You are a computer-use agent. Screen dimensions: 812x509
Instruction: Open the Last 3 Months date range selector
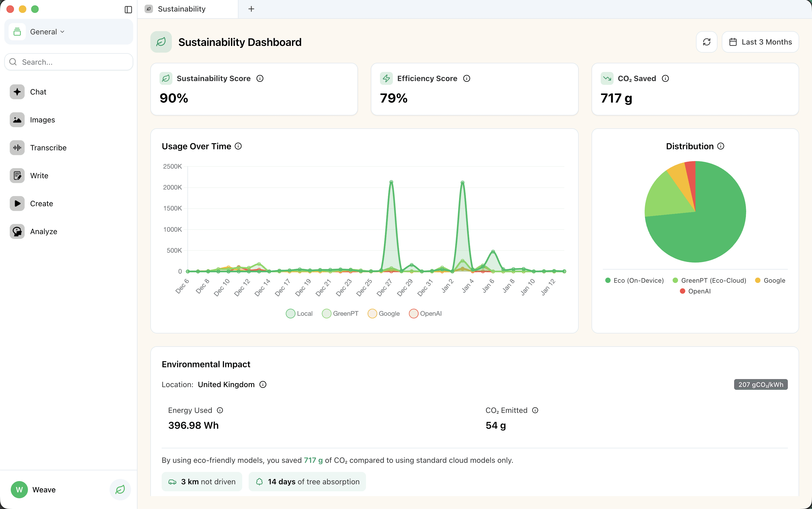[760, 42]
